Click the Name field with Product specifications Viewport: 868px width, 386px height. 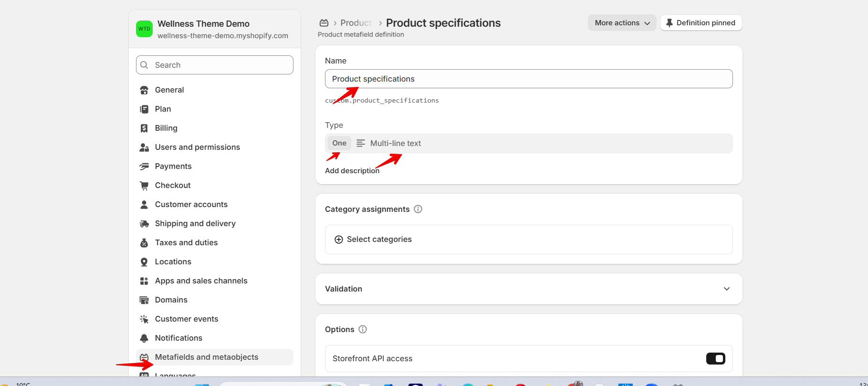tap(528, 79)
